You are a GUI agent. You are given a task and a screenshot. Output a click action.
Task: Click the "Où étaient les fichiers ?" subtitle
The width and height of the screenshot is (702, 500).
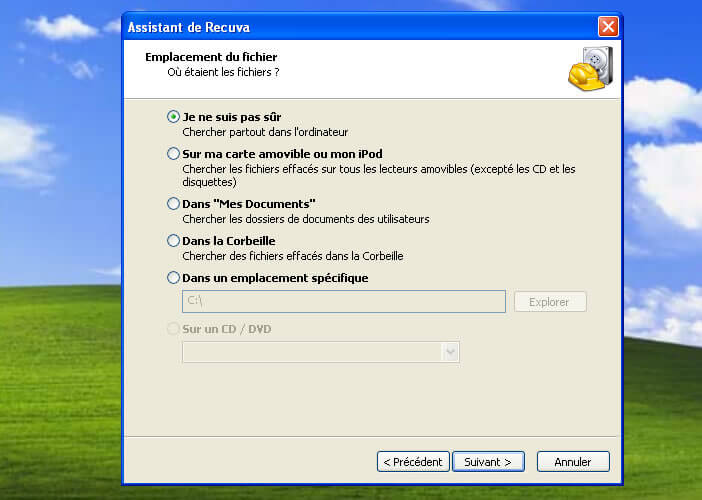tap(223, 72)
